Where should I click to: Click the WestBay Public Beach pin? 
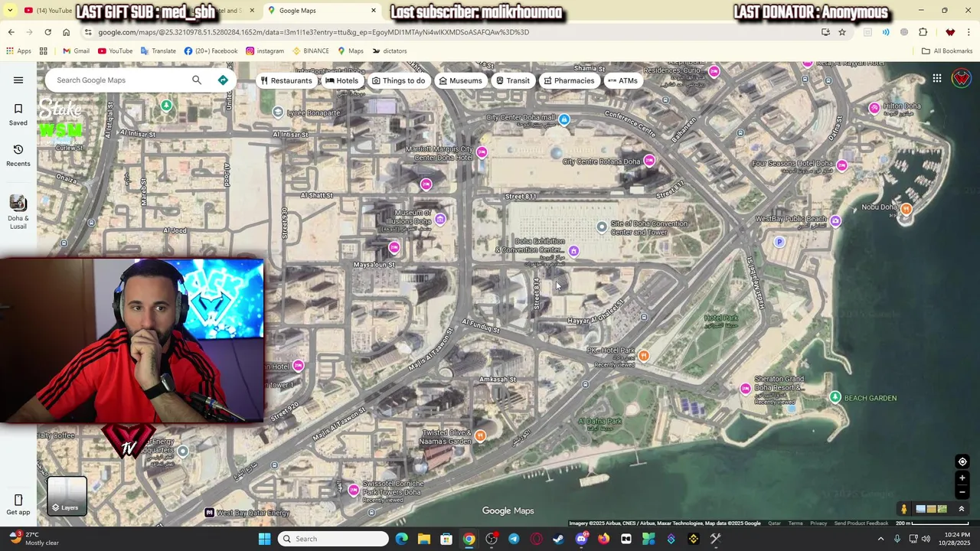[835, 221]
